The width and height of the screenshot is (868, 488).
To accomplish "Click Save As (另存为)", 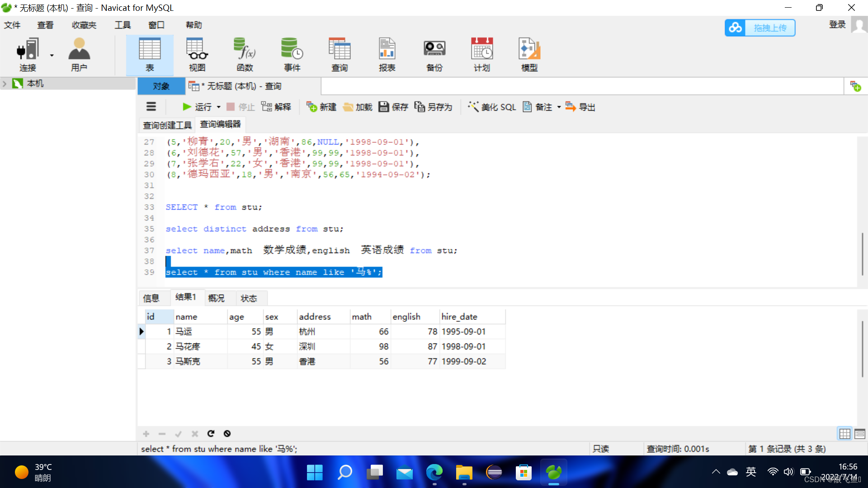I will [433, 107].
